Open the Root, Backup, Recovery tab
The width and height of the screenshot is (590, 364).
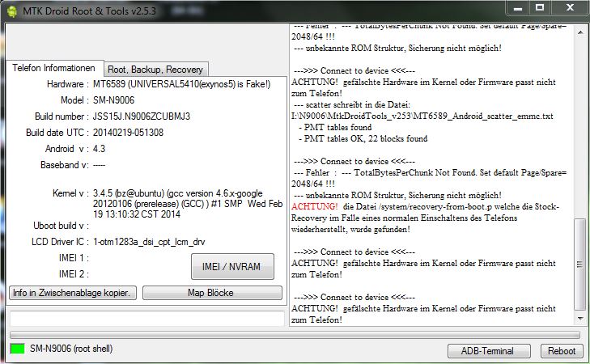pos(155,70)
